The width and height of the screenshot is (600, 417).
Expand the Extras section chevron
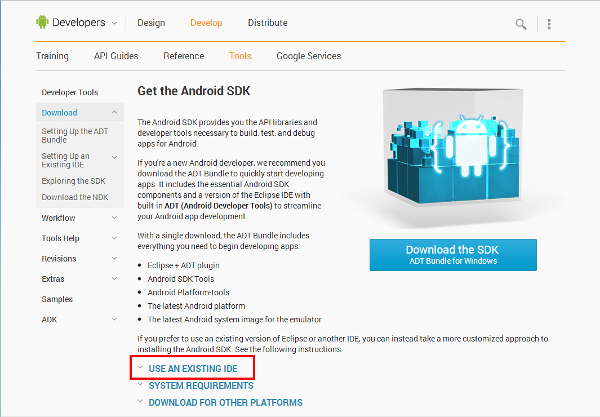[114, 279]
